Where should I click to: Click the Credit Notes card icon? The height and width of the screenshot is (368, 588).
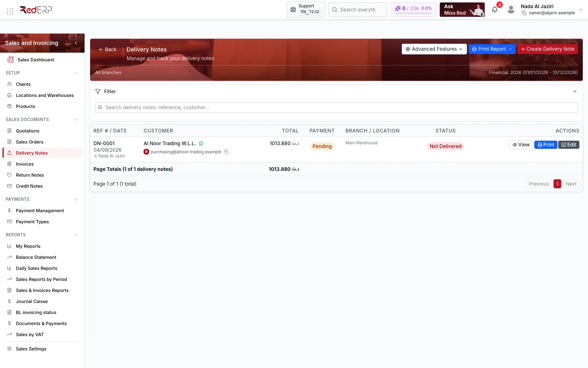coord(9,186)
